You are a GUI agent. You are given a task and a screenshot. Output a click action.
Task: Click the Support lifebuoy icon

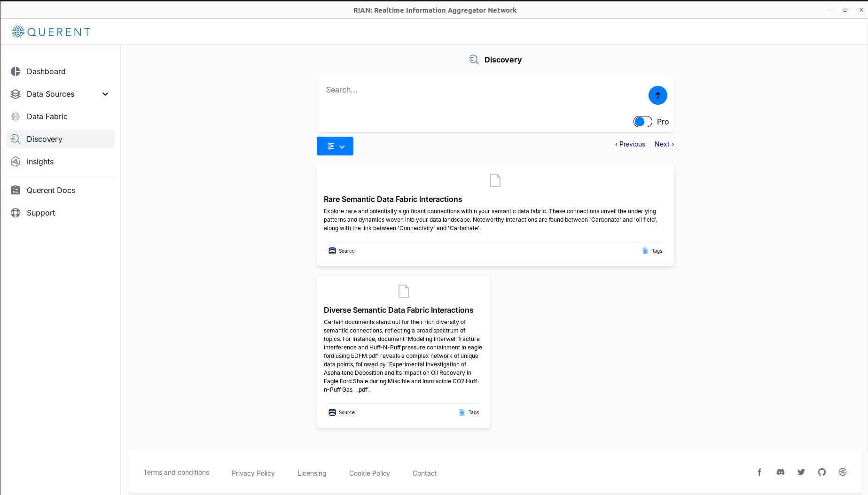16,213
